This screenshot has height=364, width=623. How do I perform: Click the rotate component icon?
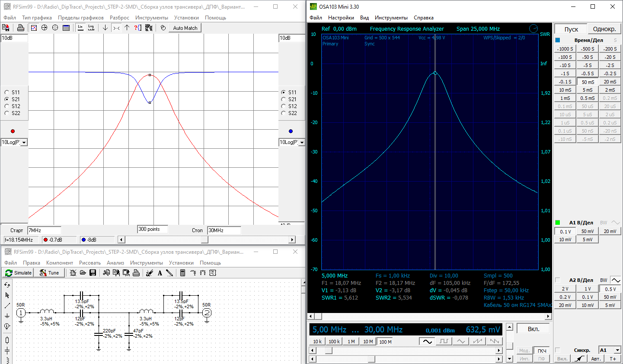[7, 285]
